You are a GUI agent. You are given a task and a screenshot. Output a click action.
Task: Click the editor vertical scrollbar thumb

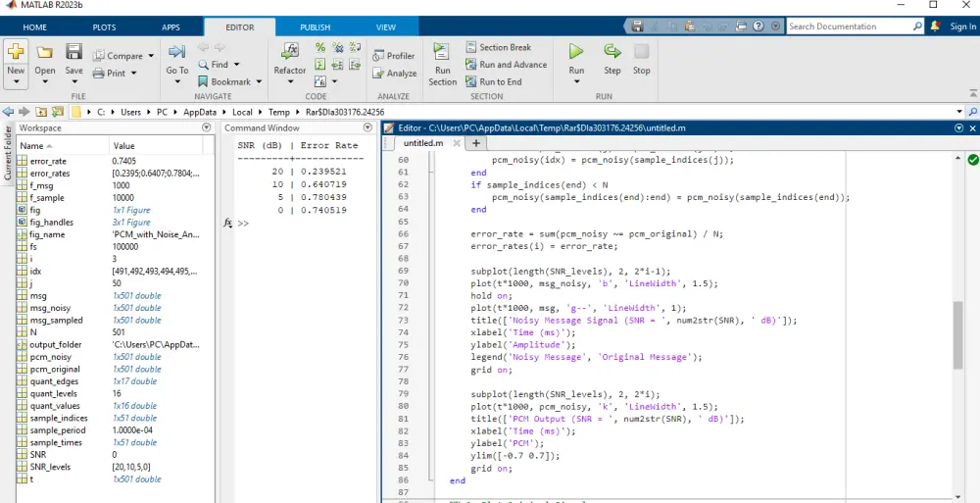pyautogui.click(x=957, y=335)
